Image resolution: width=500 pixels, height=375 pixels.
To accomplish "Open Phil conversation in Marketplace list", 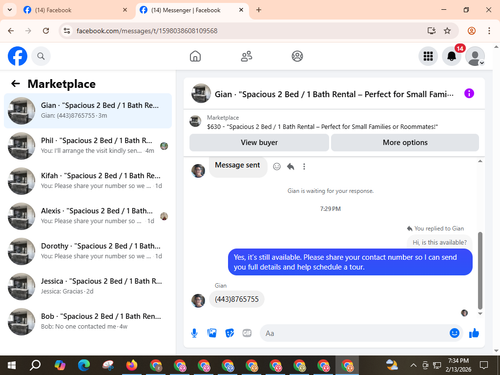I will [x=88, y=146].
